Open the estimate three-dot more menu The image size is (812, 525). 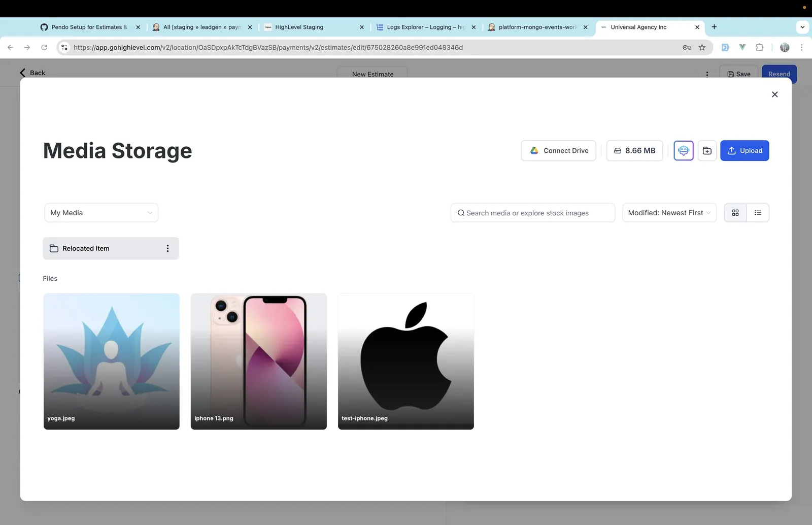(707, 74)
